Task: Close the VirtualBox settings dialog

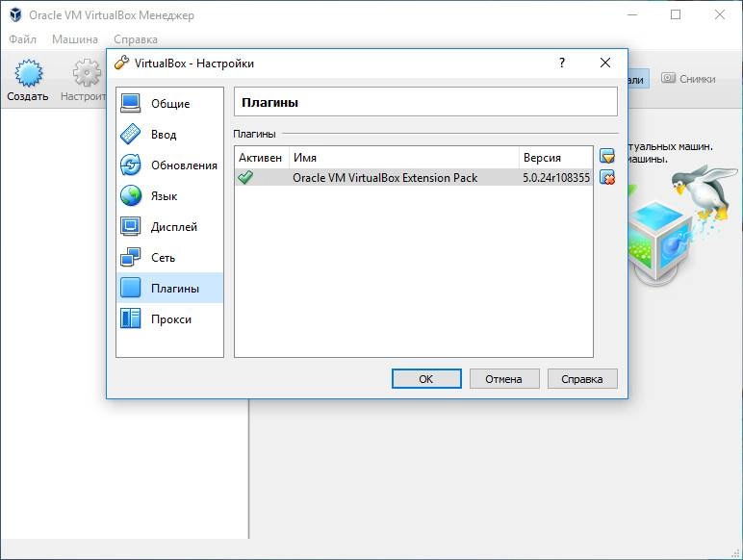Action: [605, 63]
